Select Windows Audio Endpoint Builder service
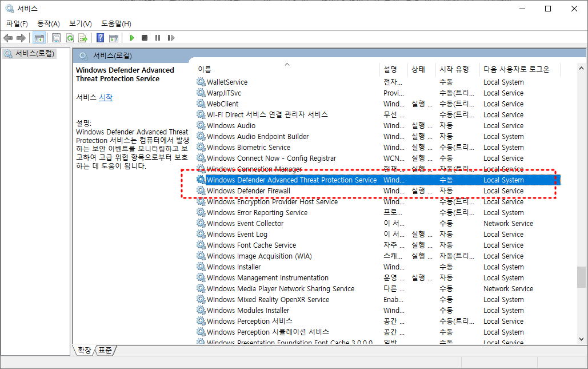 pos(378,136)
